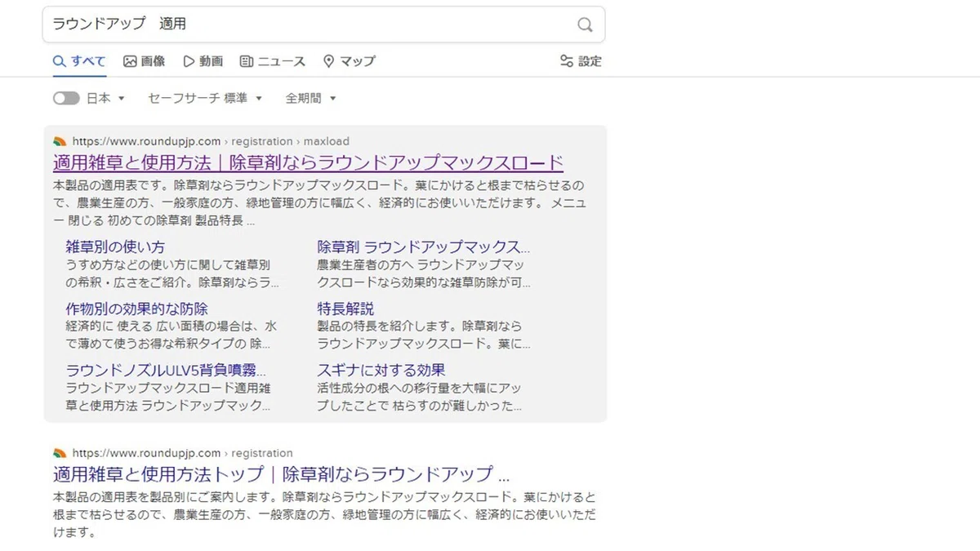This screenshot has width=980, height=551.
Task: Open the 全期間 time filter dropdown
Action: pyautogui.click(x=310, y=98)
